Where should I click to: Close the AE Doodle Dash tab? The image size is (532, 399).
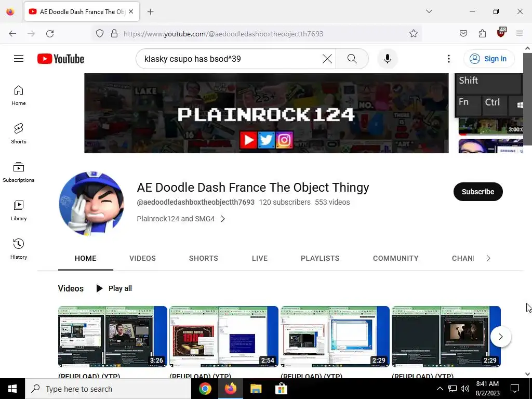click(131, 11)
